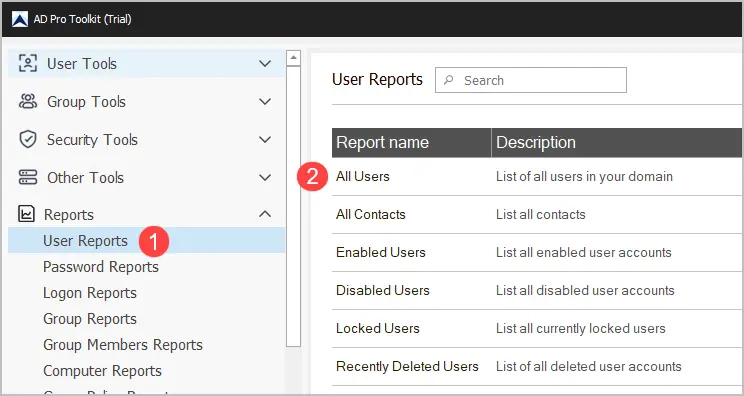Screen dimensions: 744x396
Task: Open Group Reports in the sidebar
Action: click(90, 319)
